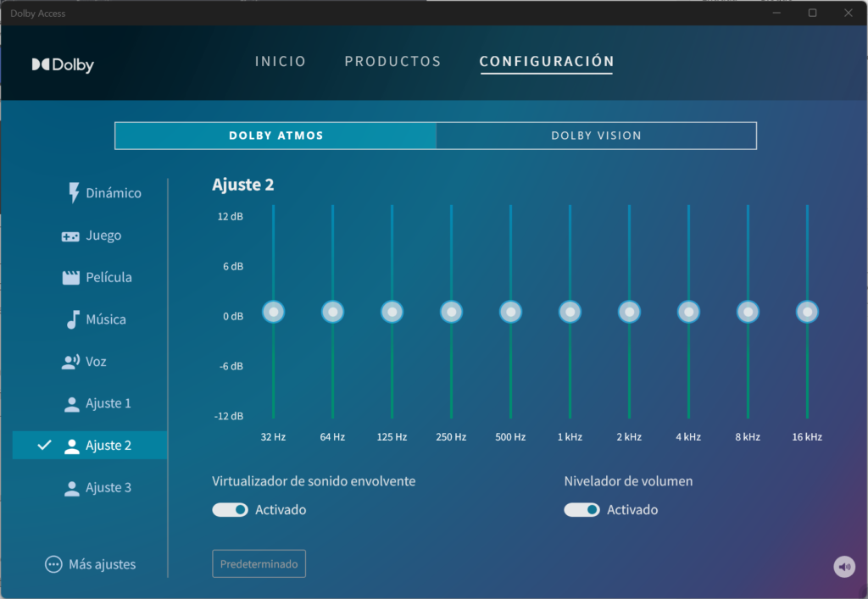This screenshot has height=599, width=868.
Task: Click the Nivelador de volumen label
Action: (x=628, y=481)
